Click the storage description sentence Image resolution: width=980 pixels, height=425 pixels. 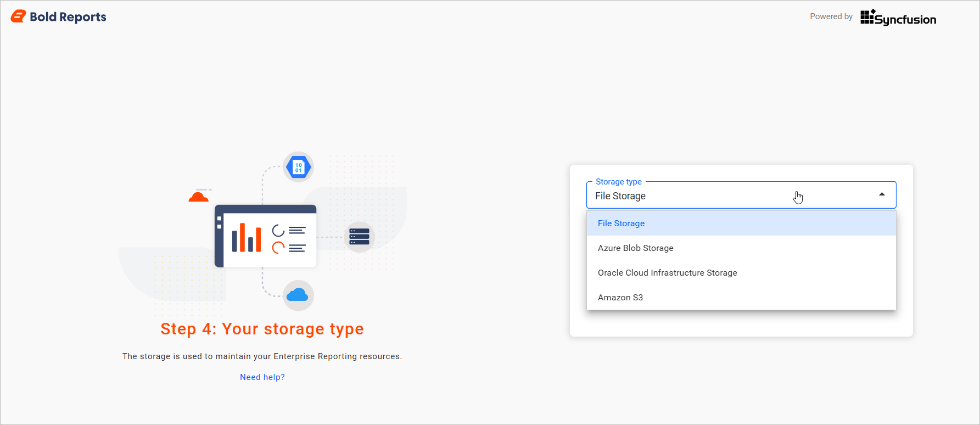pyautogui.click(x=262, y=356)
